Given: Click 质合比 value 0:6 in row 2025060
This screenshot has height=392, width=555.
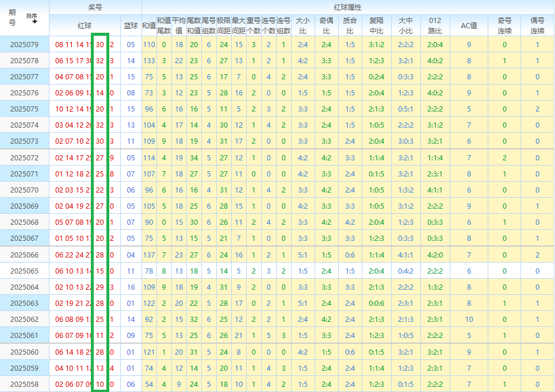Looking at the screenshot, I should pyautogui.click(x=350, y=352).
